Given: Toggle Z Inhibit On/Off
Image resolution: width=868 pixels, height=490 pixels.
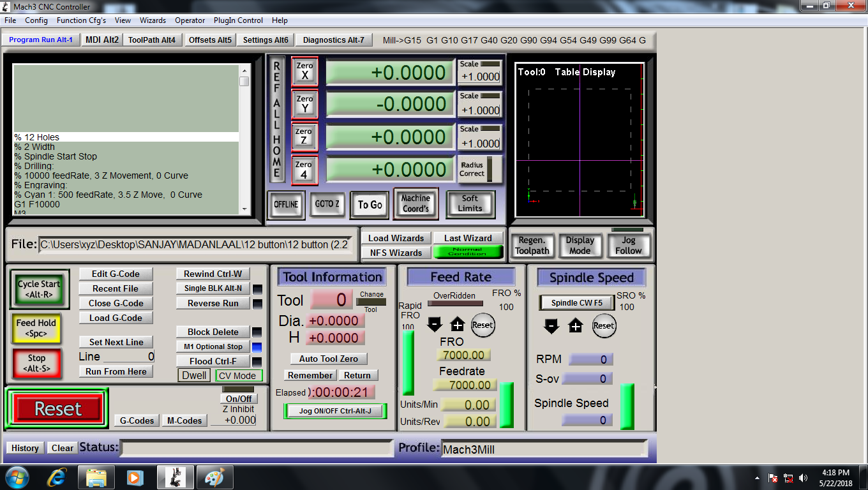Looking at the screenshot, I should point(239,399).
